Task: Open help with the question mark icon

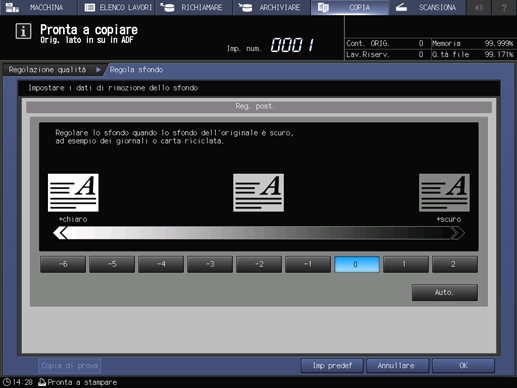Action: click(x=504, y=7)
